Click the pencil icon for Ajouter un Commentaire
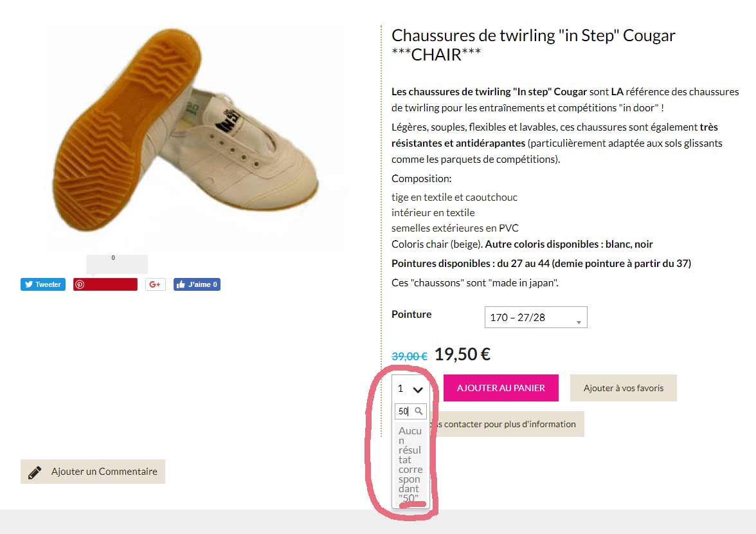 35,472
